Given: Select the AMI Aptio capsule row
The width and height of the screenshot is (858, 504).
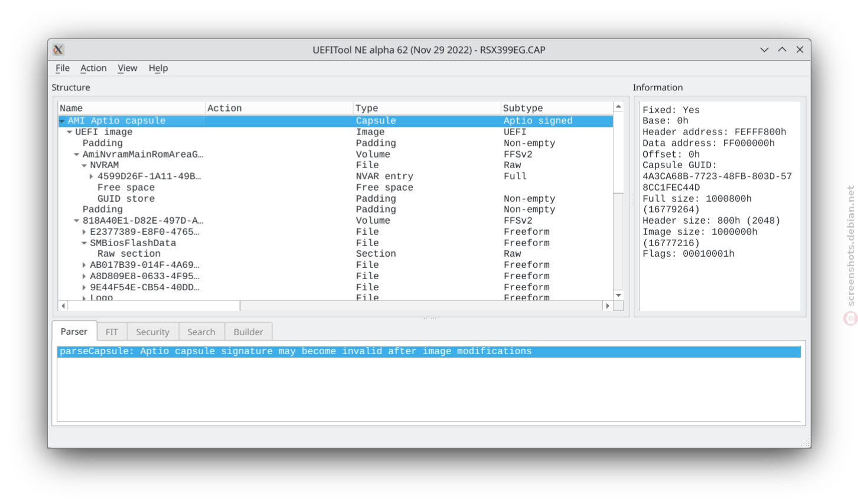Looking at the screenshot, I should [x=335, y=121].
